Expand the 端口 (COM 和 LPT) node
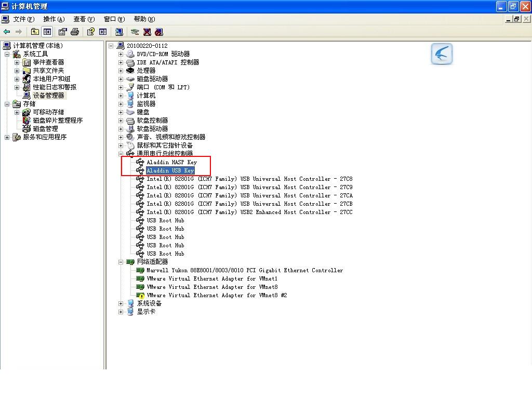The height and width of the screenshot is (399, 532). point(121,87)
